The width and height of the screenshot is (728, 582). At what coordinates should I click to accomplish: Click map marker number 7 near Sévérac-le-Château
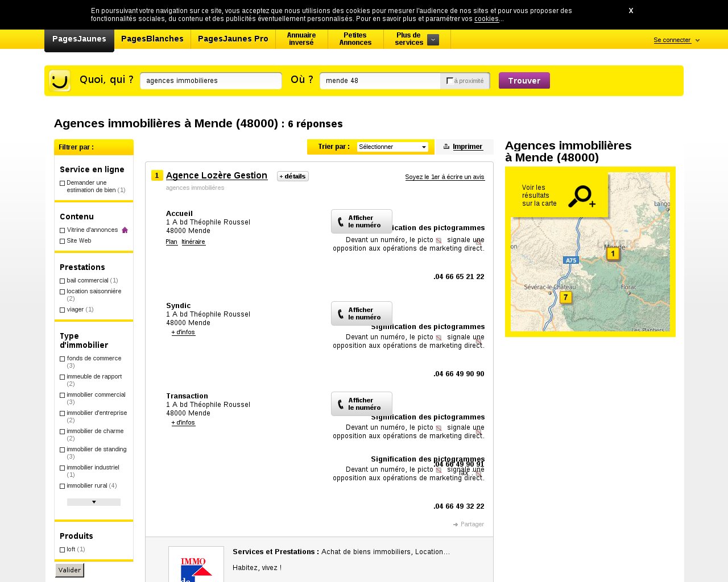coord(565,298)
